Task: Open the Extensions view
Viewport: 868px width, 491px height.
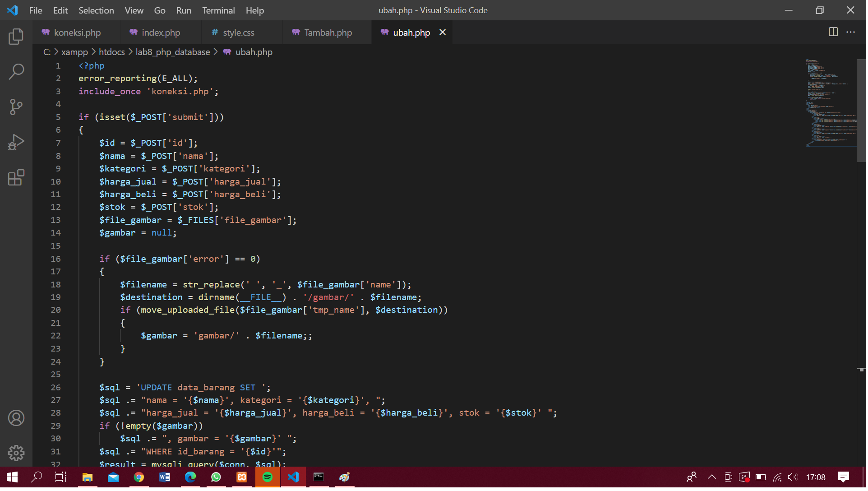Action: (x=16, y=177)
